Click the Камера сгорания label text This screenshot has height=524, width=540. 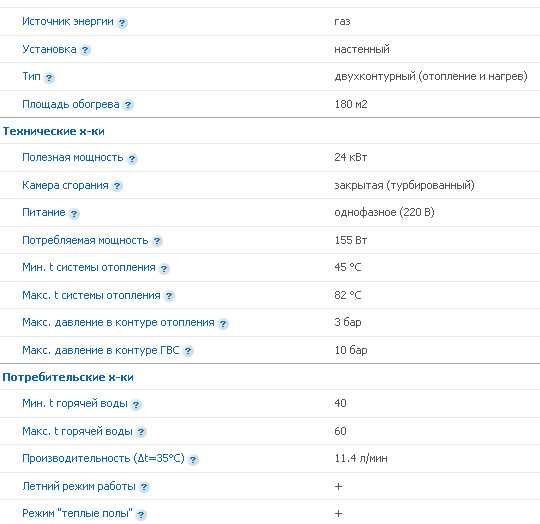pyautogui.click(x=65, y=185)
